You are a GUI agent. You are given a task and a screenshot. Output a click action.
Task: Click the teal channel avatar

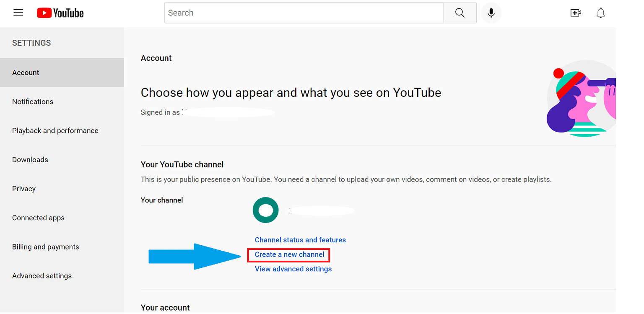pyautogui.click(x=265, y=210)
